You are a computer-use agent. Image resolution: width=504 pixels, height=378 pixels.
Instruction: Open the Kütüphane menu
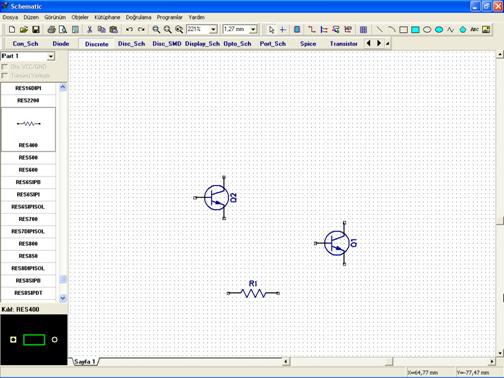pos(107,17)
